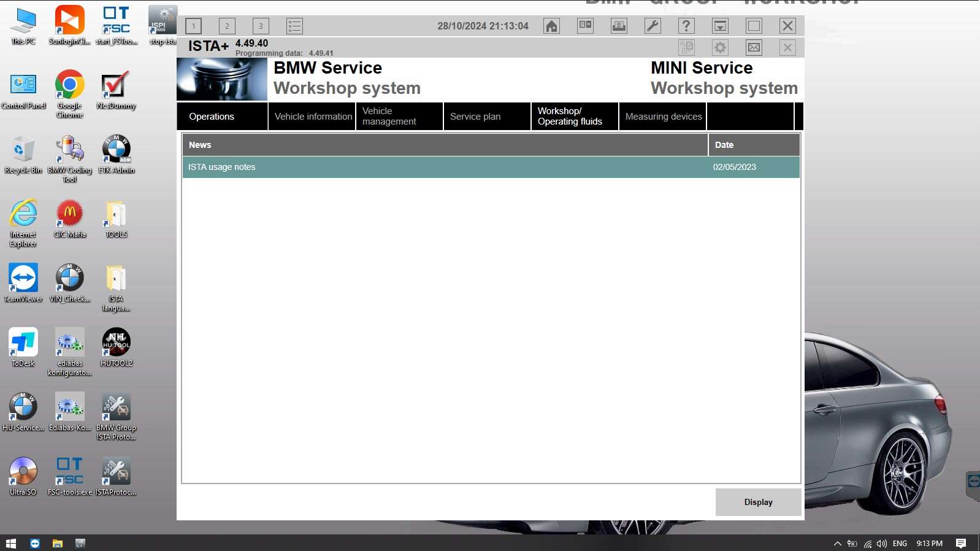Viewport: 980px width, 551px height.
Task: Open NcsDummy desktop shortcut
Action: coord(116,90)
